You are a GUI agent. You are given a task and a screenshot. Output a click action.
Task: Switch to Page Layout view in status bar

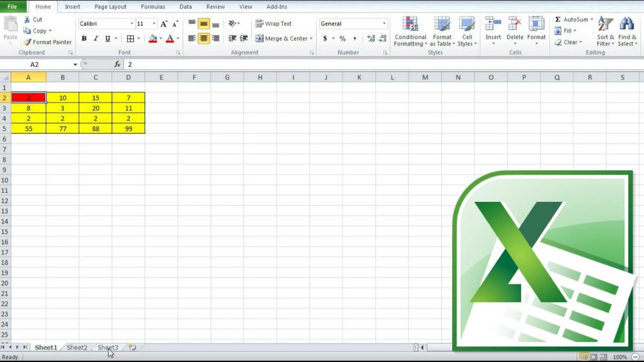pyautogui.click(x=594, y=357)
